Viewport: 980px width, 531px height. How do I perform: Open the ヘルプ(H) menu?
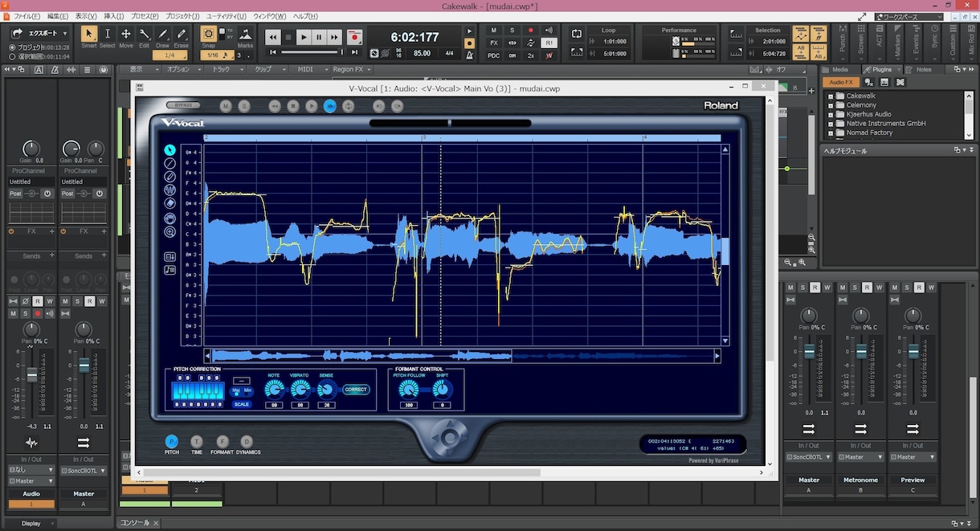305,16
